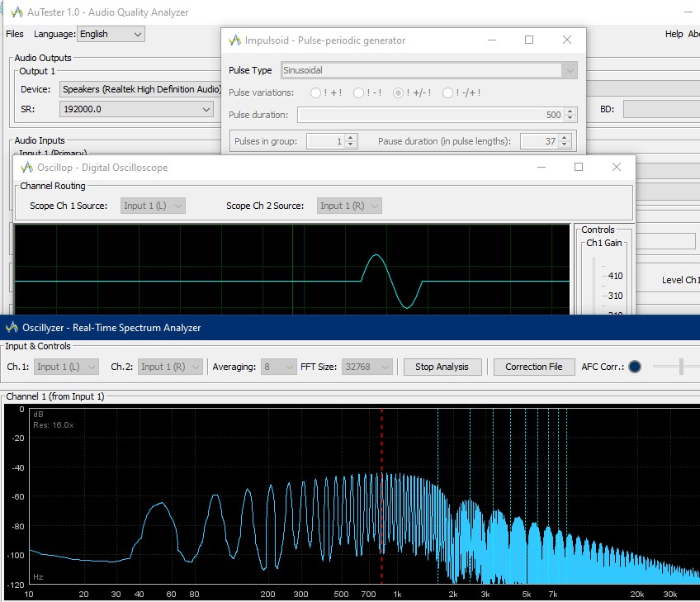The height and width of the screenshot is (602, 700).
Task: Click the AuTester app icon in the main title bar
Action: (x=17, y=12)
